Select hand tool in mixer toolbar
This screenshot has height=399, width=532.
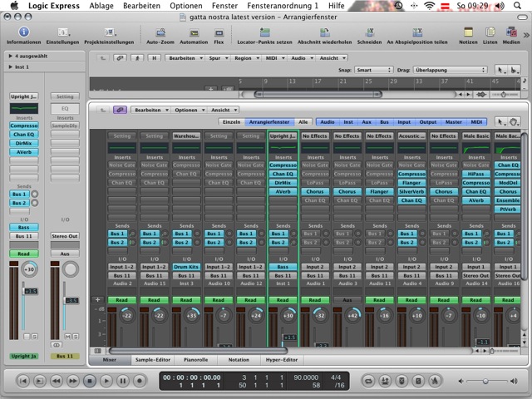[514, 122]
